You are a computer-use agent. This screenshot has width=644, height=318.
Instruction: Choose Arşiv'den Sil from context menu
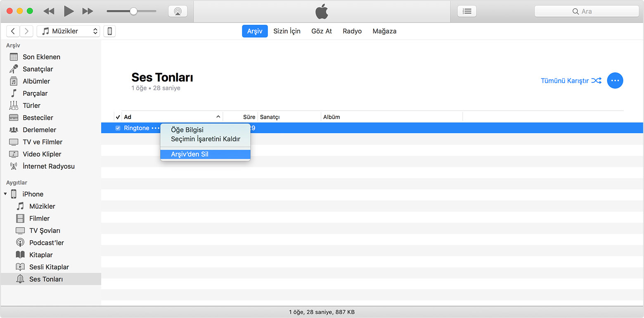pos(189,154)
